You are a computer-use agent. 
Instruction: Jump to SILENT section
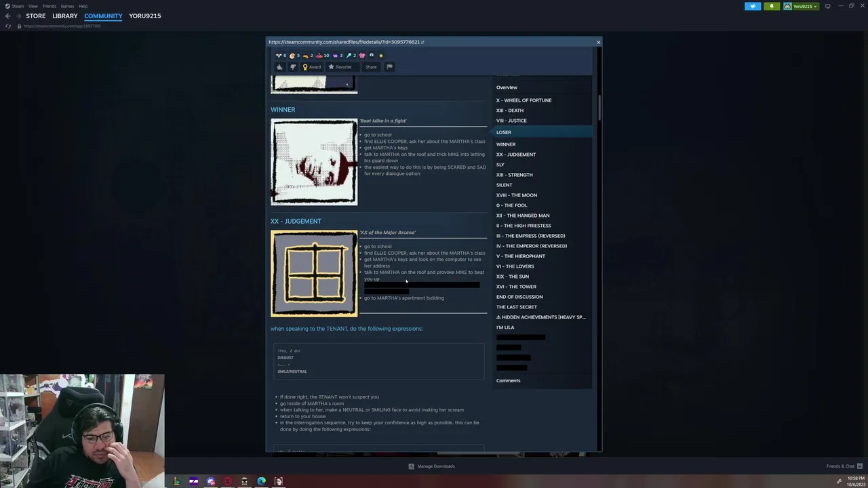[504, 185]
